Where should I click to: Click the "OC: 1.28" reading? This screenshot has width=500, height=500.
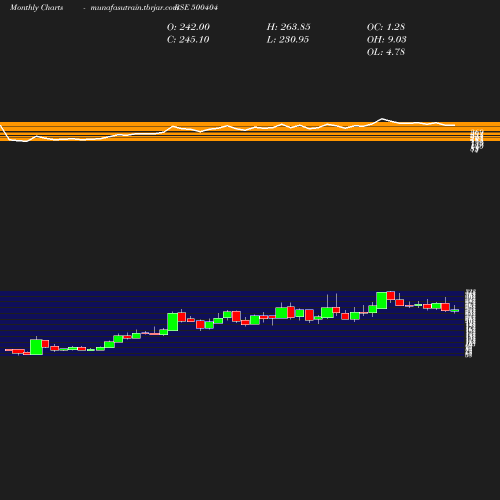(386, 27)
